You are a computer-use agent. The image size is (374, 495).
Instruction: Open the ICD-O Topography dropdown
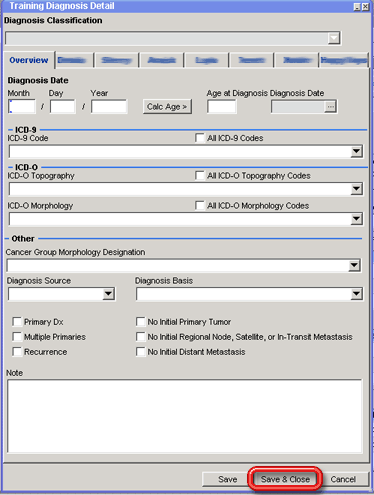(356, 189)
